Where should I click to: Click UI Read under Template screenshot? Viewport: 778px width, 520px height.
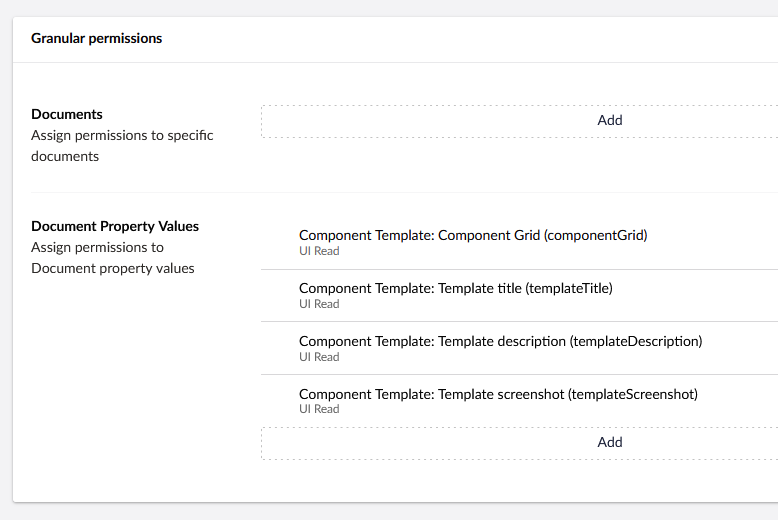tap(319, 409)
